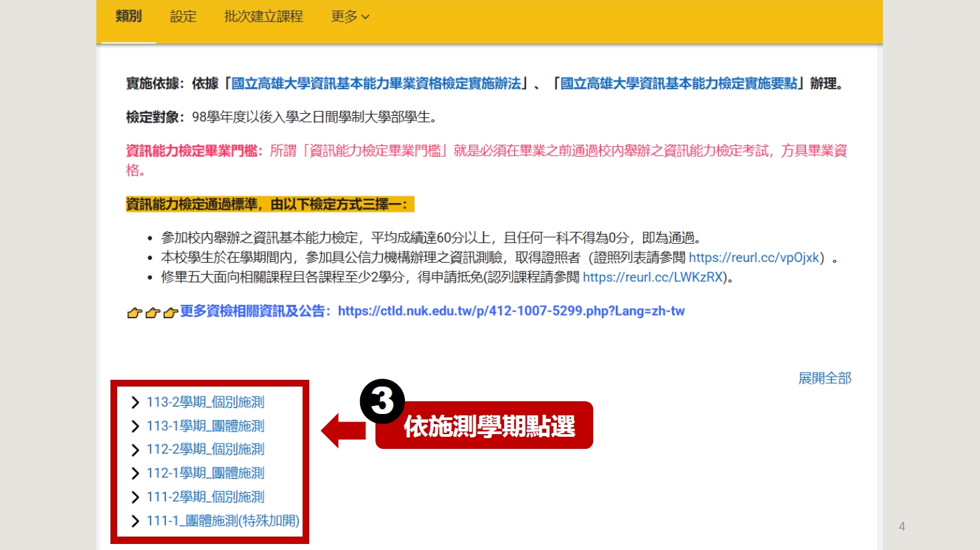The height and width of the screenshot is (550, 980).
Task: Switch to the 設定 tab
Action: coord(183,17)
